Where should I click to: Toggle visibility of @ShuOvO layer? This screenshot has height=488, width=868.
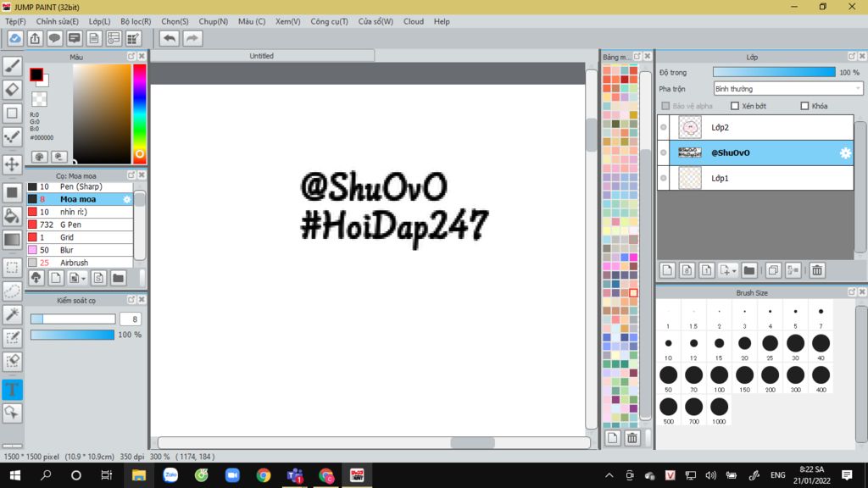(663, 152)
